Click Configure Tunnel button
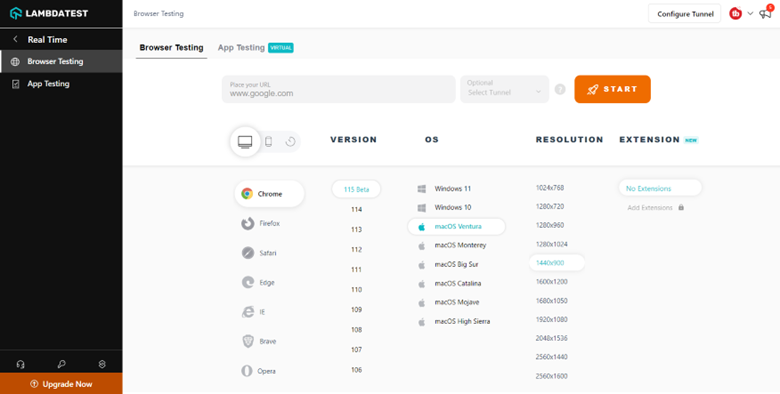 tap(684, 14)
